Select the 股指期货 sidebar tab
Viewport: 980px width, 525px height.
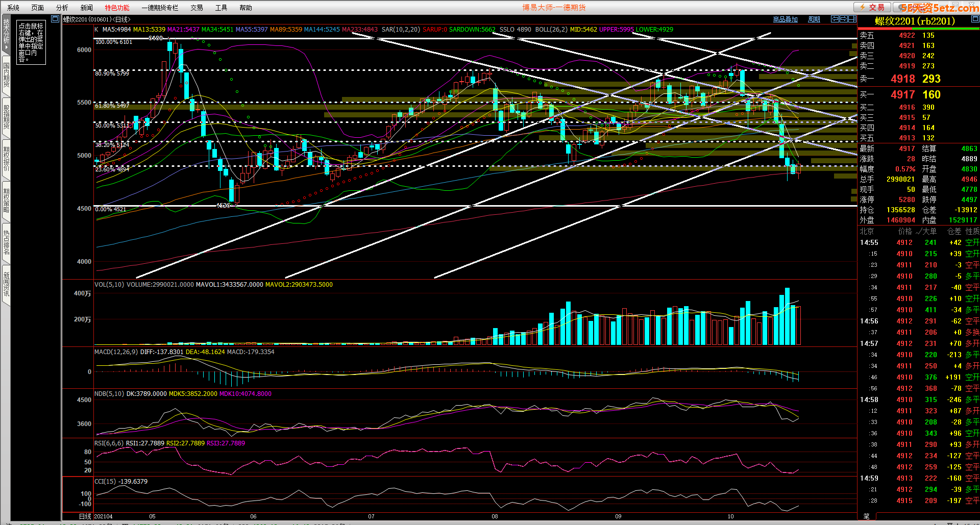(x=6, y=117)
